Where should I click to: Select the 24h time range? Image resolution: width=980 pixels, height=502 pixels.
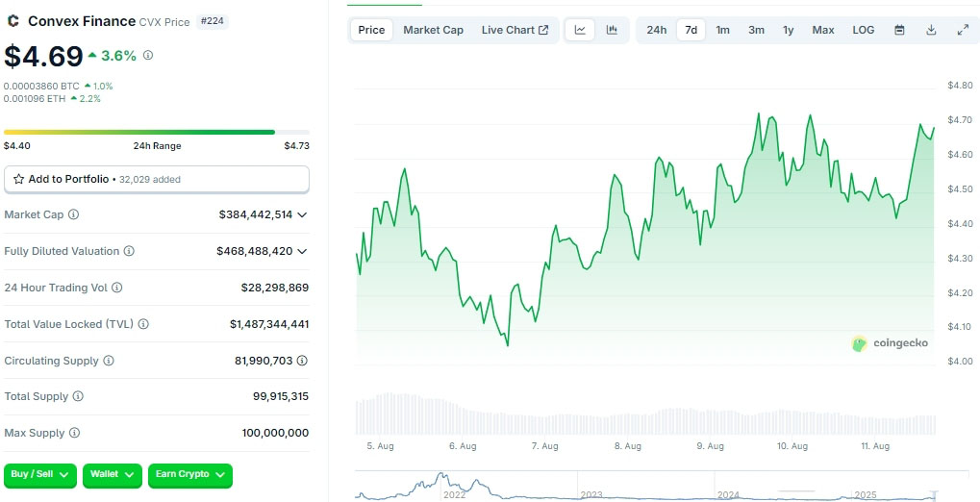[x=656, y=30]
